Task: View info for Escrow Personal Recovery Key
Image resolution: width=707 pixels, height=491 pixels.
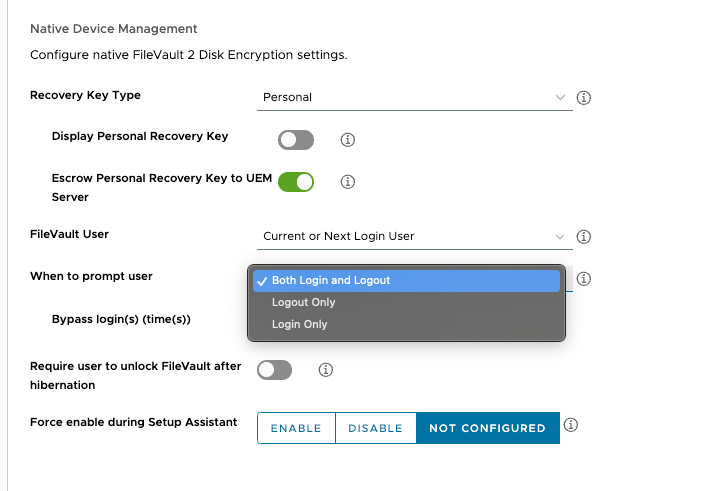Action: point(347,182)
